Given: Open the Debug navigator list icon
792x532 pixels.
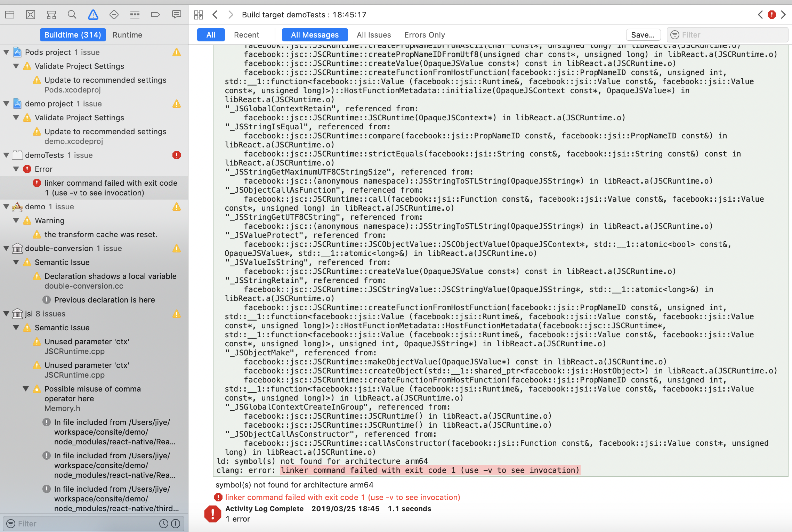Looking at the screenshot, I should [135, 15].
